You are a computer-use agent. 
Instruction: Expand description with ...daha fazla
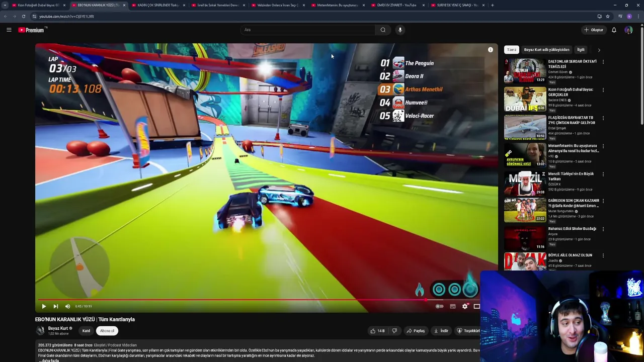pos(49,360)
